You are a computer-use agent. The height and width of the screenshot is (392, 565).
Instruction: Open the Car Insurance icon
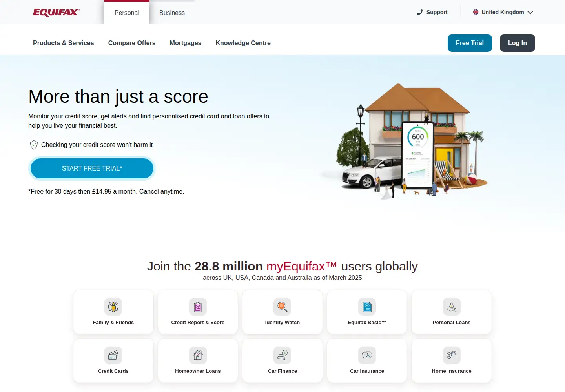click(367, 355)
